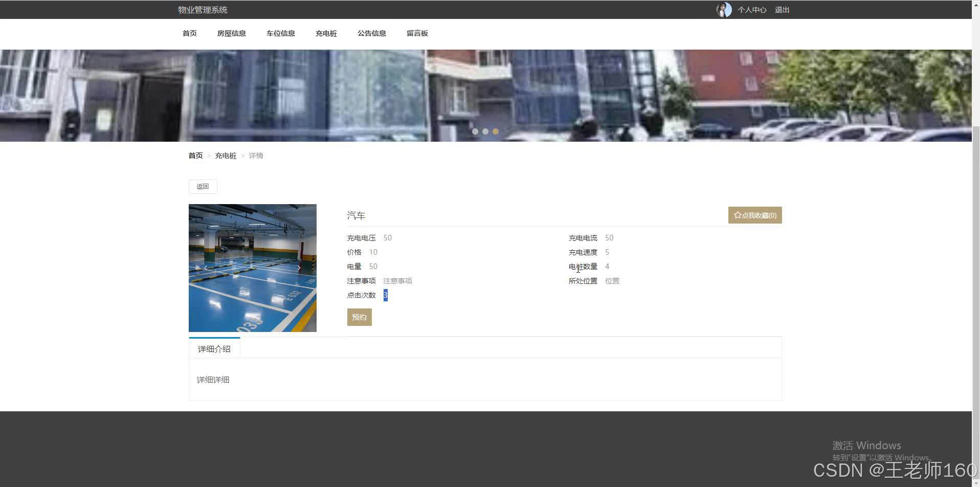Open 房屋信息 menu item
980x487 pixels.
tap(231, 33)
